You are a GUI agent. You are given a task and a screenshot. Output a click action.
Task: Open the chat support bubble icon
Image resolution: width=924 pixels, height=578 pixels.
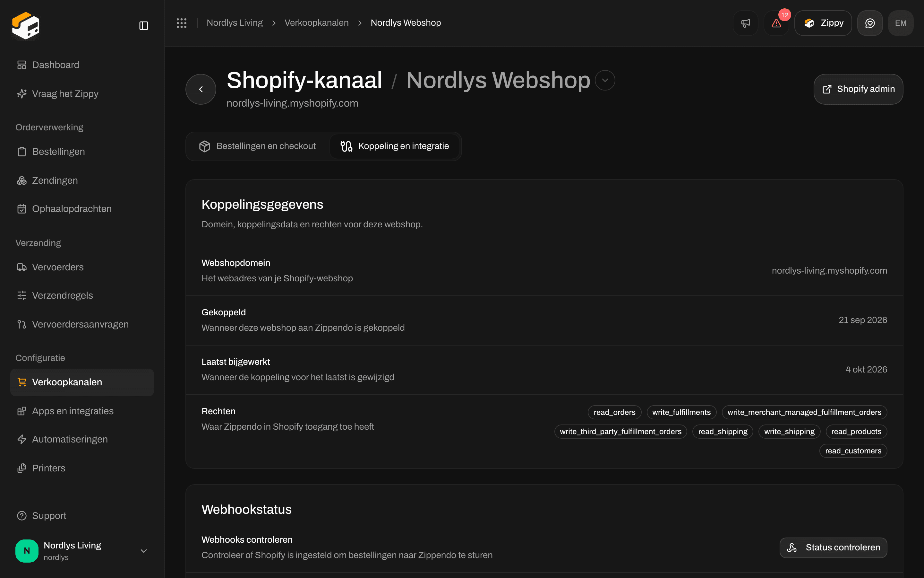coord(870,23)
